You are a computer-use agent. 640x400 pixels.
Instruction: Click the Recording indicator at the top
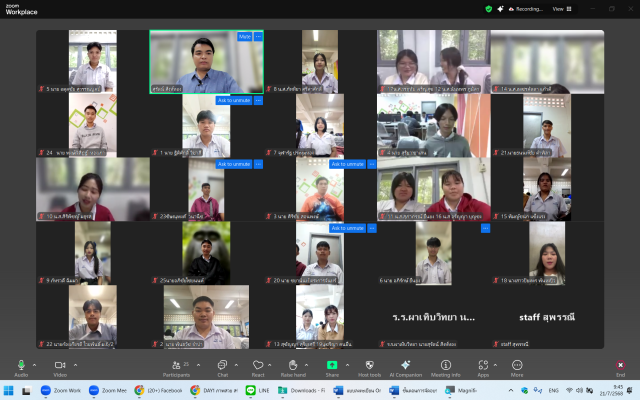pyautogui.click(x=525, y=8)
